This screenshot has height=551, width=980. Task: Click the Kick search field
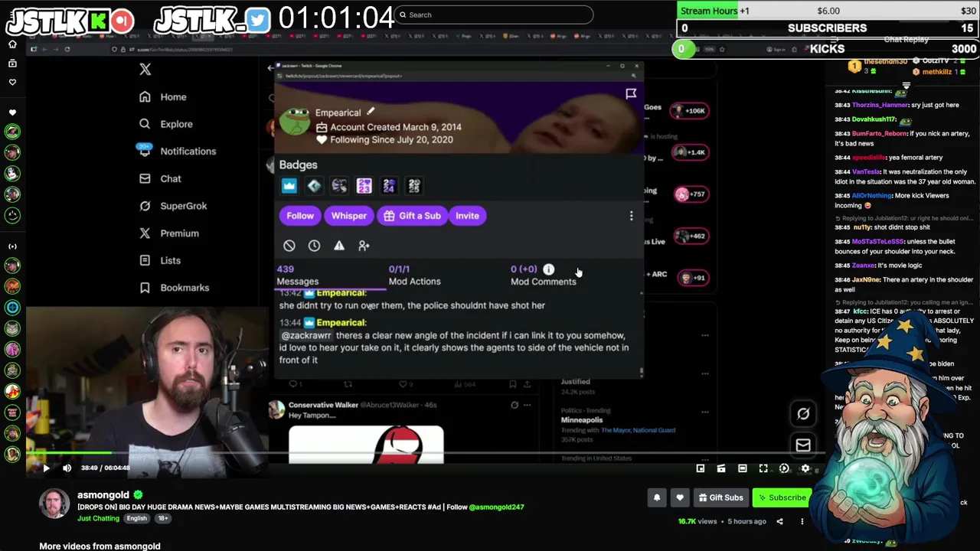coord(493,15)
